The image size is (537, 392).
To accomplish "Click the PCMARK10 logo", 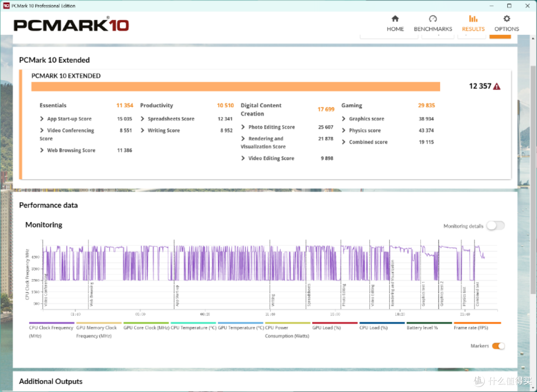I will tap(71, 25).
